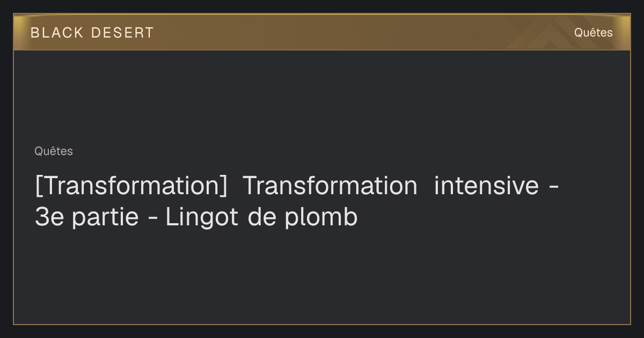Screen dimensions: 644x338
Task: Click empty dark area above Quêtes breadcrumb
Action: click(322, 97)
